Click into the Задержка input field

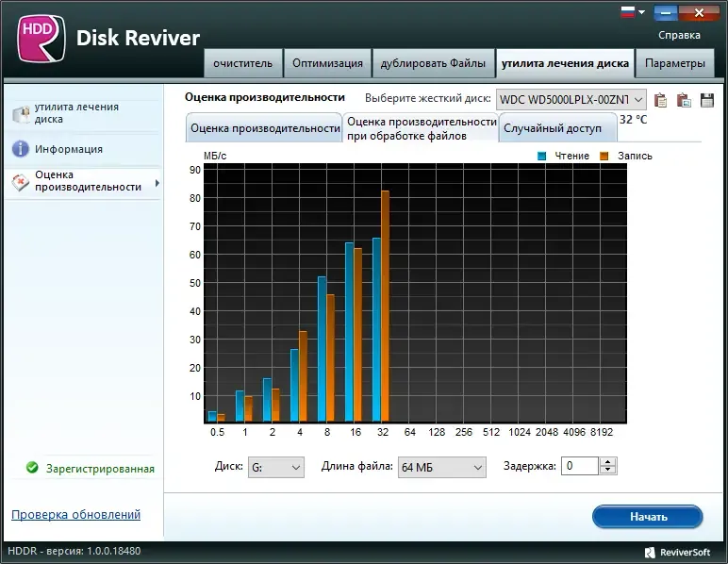click(x=580, y=466)
